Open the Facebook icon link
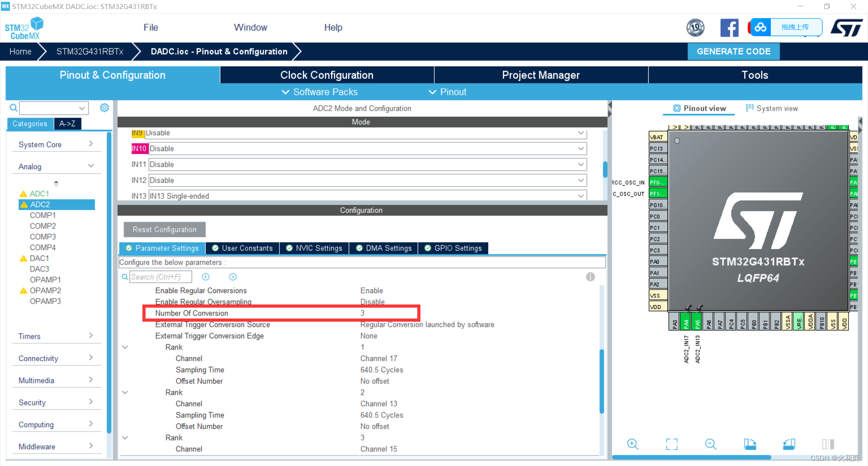 [x=729, y=28]
